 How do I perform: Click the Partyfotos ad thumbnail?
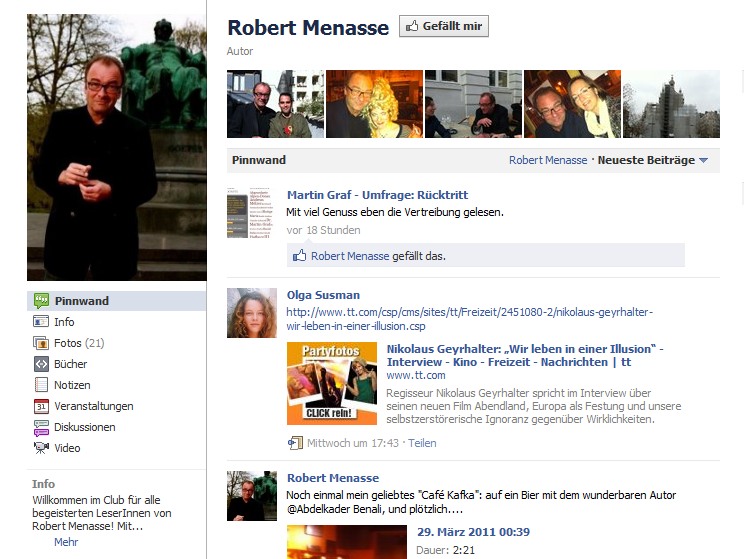pos(332,383)
